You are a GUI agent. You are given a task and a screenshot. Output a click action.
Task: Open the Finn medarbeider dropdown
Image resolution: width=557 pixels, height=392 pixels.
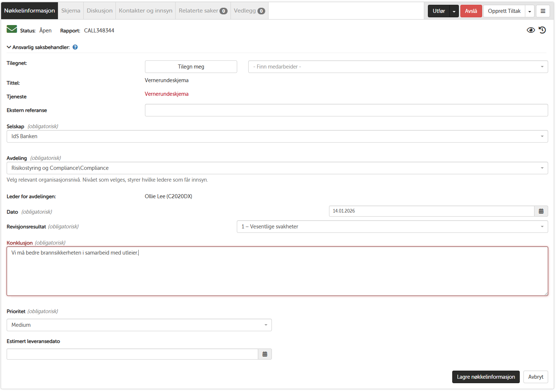pos(398,67)
